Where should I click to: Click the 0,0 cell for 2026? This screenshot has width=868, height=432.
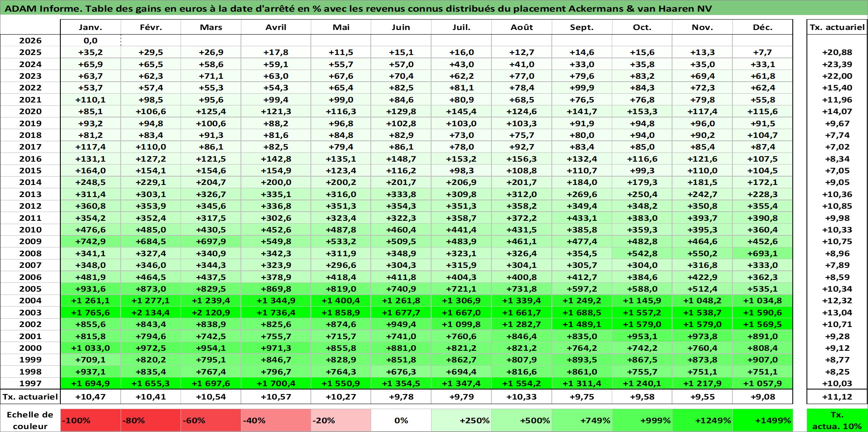coord(90,40)
